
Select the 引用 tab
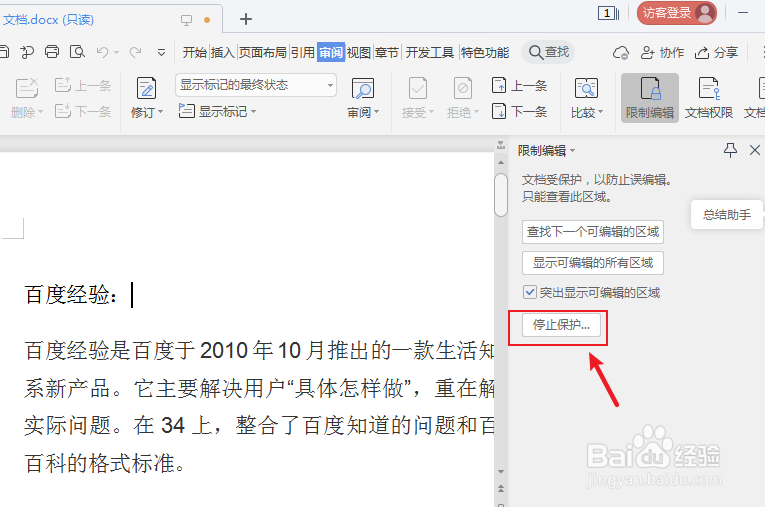[x=302, y=52]
